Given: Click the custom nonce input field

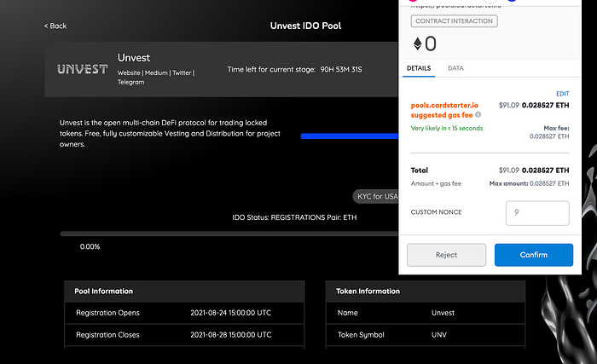Looking at the screenshot, I should 537,213.
